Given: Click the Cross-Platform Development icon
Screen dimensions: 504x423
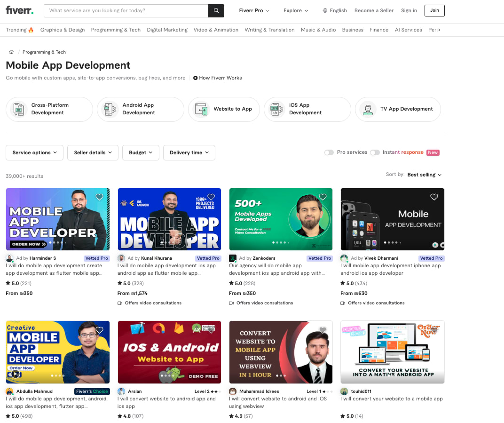Looking at the screenshot, I should tap(19, 109).
